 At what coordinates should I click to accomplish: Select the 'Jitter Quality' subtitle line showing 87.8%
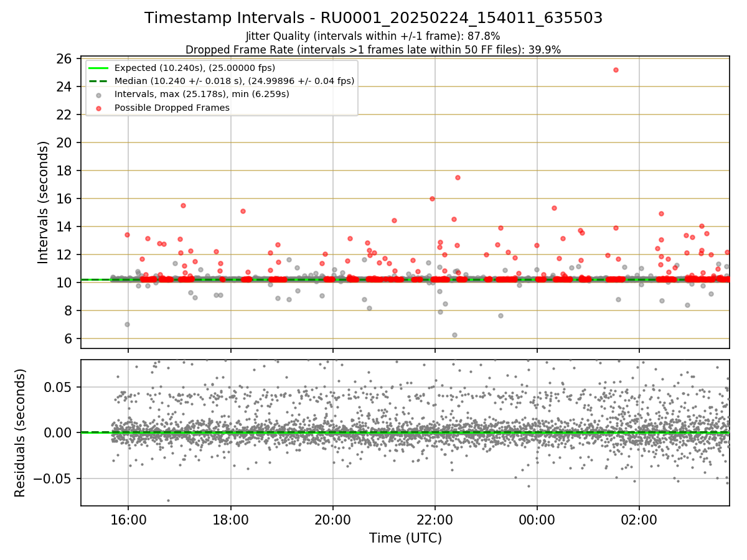click(x=373, y=36)
